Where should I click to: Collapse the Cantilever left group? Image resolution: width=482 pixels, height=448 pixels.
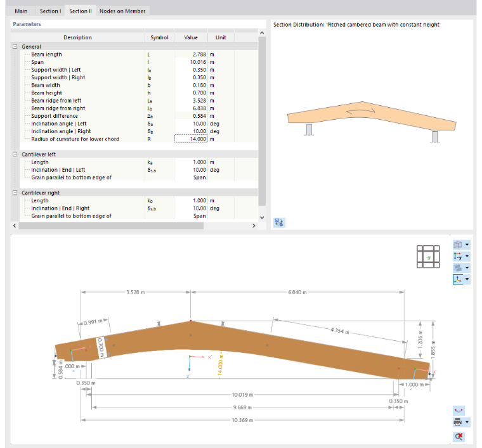click(15, 154)
